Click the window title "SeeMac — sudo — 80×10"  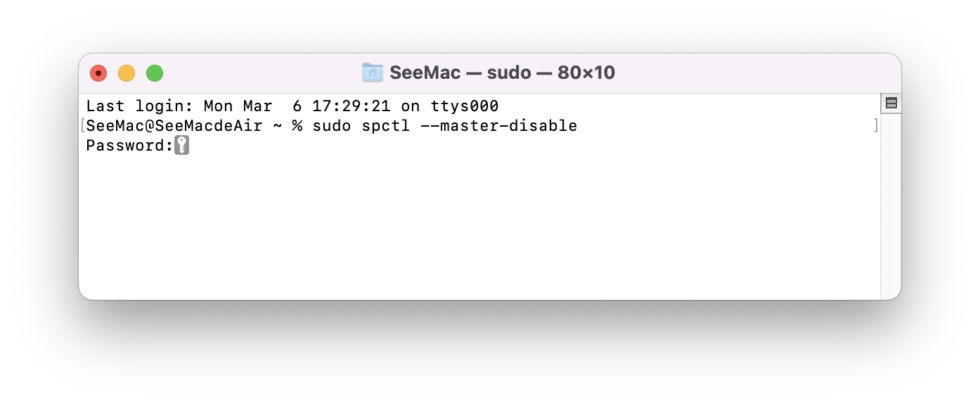click(x=502, y=72)
